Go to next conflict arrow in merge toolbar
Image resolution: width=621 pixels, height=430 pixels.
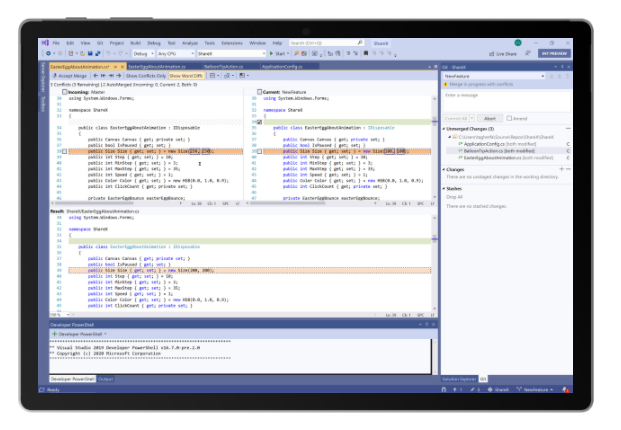coord(118,76)
